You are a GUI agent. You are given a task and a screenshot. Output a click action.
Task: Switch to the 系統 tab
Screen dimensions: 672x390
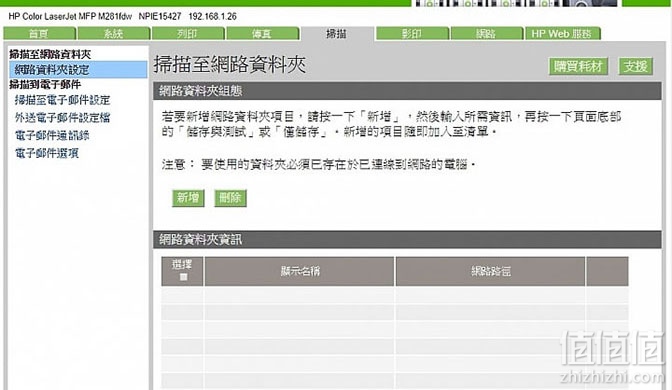click(x=114, y=33)
